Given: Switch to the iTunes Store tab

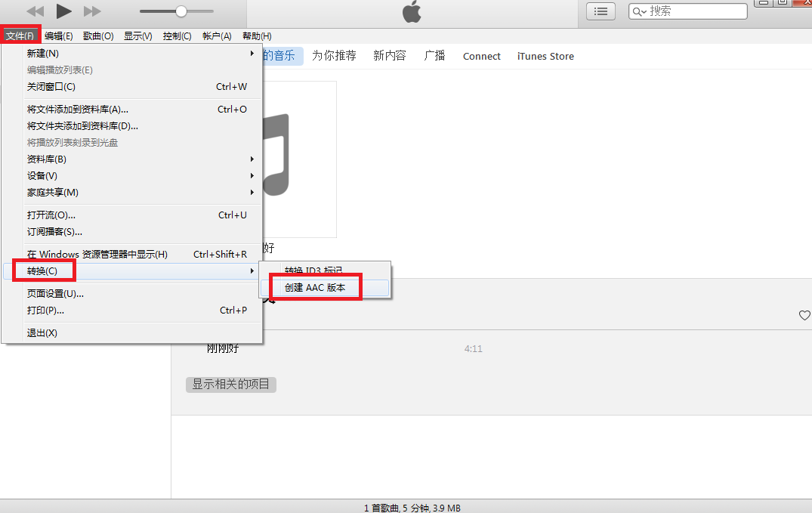Looking at the screenshot, I should (x=545, y=56).
